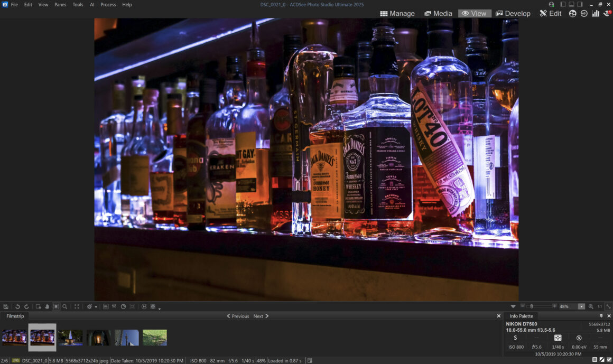Screen dimensions: 613x364
Task: Expand the navigator triangle near zoom slider
Action: 513,306
